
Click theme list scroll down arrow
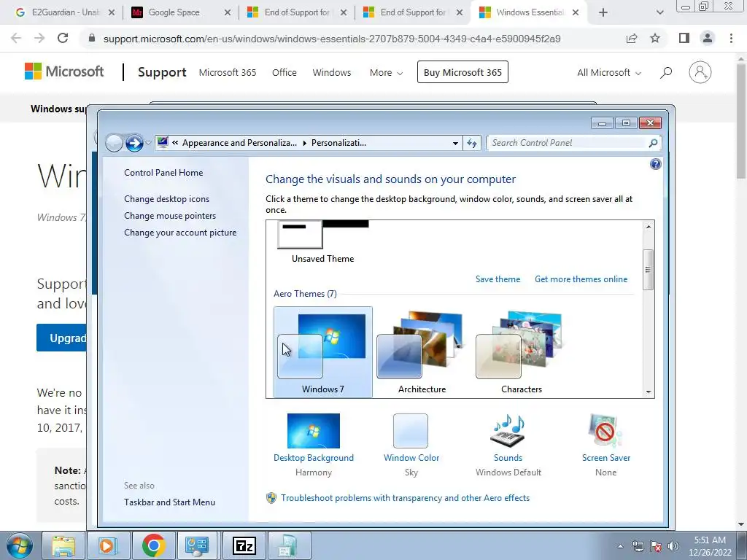(x=649, y=392)
